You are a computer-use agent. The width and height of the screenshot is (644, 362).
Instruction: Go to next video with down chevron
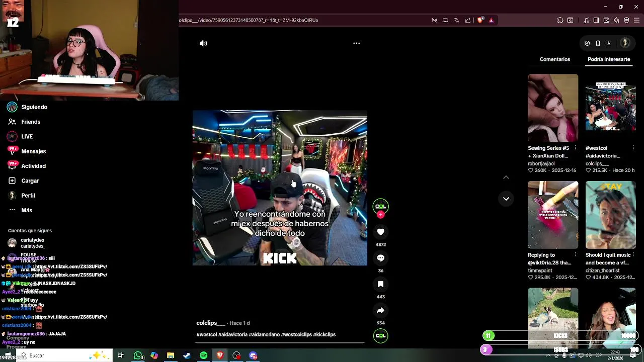click(506, 199)
